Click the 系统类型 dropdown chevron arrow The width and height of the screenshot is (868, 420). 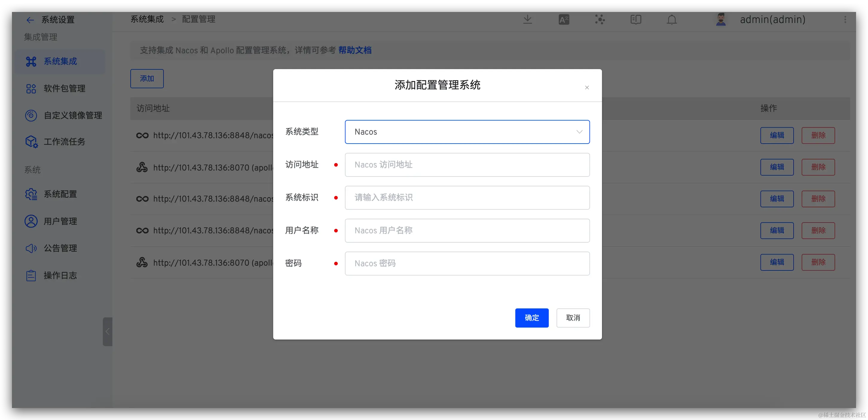click(x=579, y=132)
